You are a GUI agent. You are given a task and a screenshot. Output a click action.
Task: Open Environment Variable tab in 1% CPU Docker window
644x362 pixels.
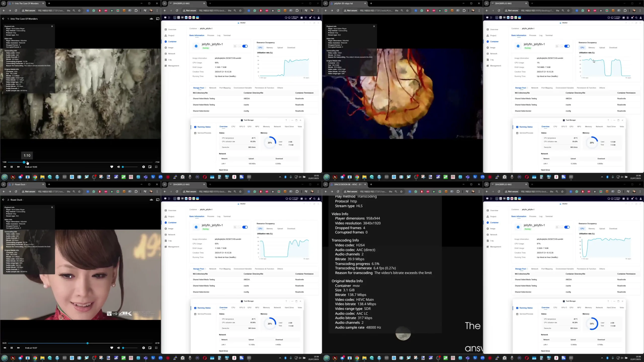click(565, 88)
